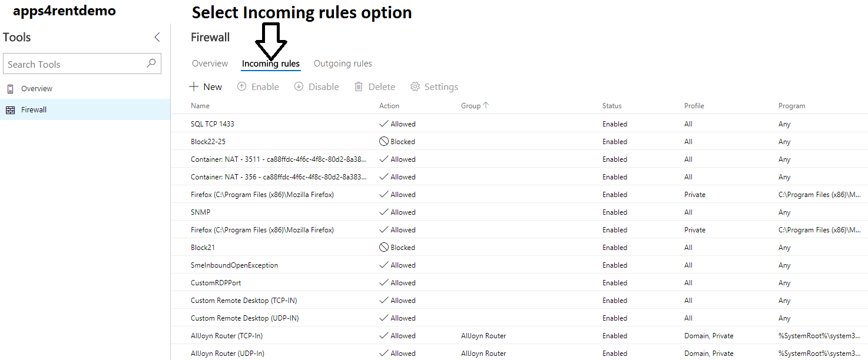Select the Incoming rules tab
This screenshot has height=360, width=868.
click(270, 64)
